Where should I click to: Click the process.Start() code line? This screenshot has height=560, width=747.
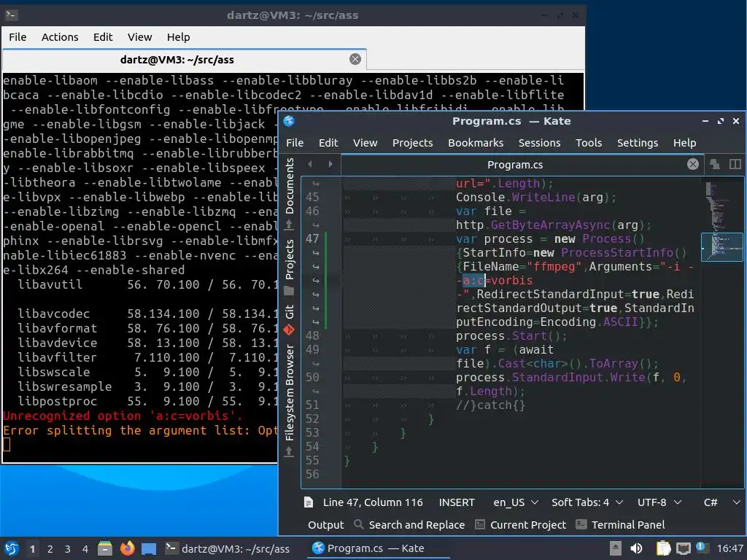(511, 335)
